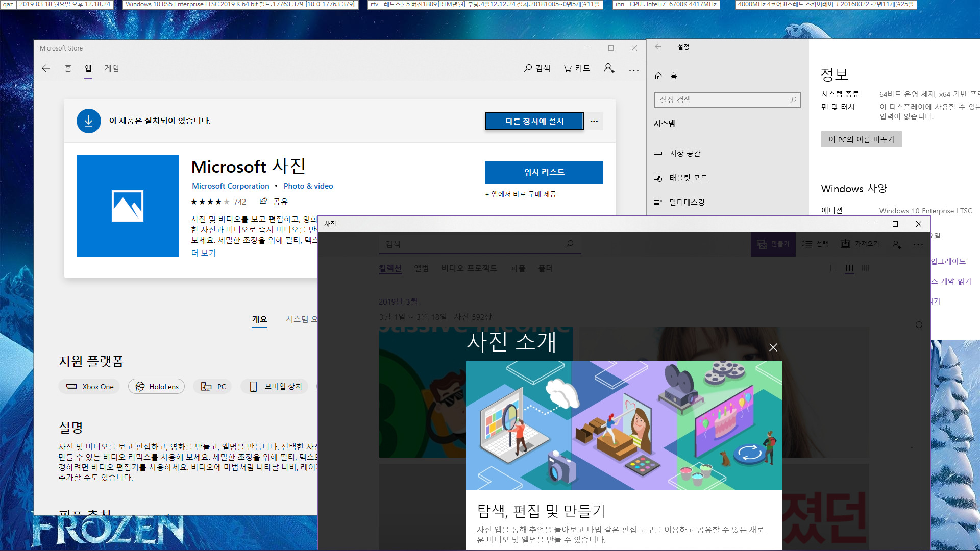980x551 pixels.
Task: Switch to the 게임 tab in Store
Action: click(112, 68)
